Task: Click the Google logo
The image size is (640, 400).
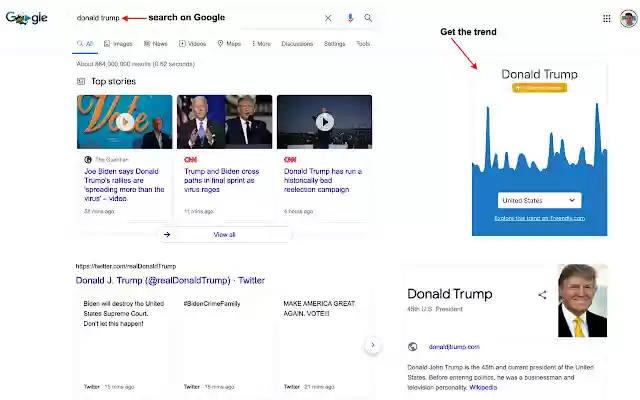Action: 27,18
